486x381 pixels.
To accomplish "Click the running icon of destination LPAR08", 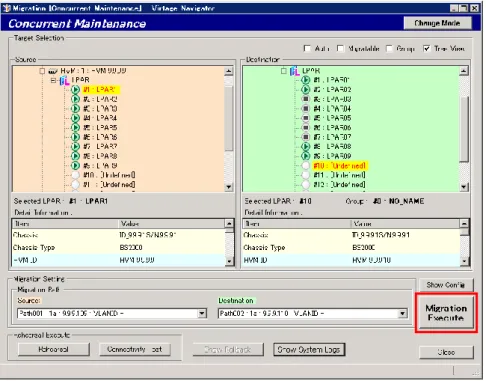I will point(306,146).
